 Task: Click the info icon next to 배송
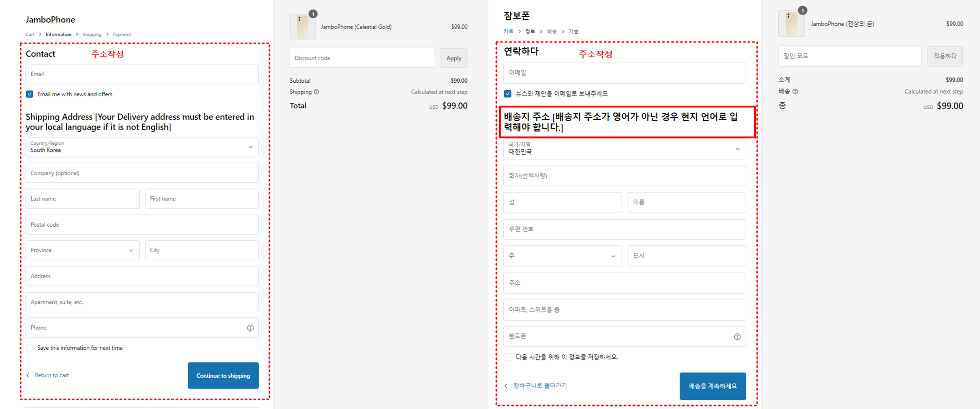pos(795,92)
